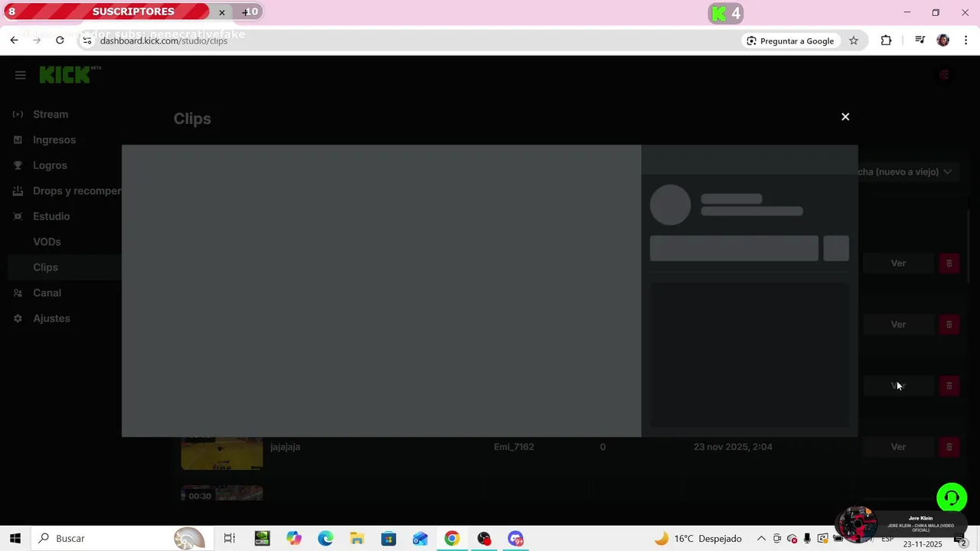Screen dimensions: 980x551
Task: Open the Chrome profile avatar
Action: coord(943,41)
